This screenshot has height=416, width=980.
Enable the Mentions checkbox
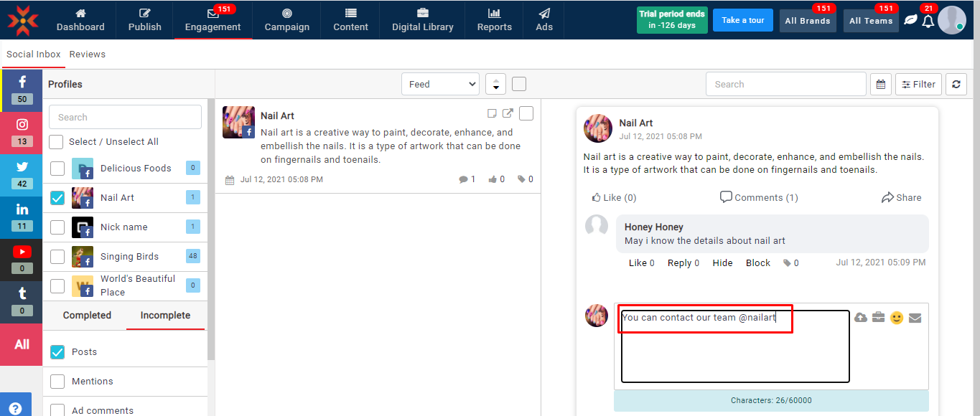(57, 382)
